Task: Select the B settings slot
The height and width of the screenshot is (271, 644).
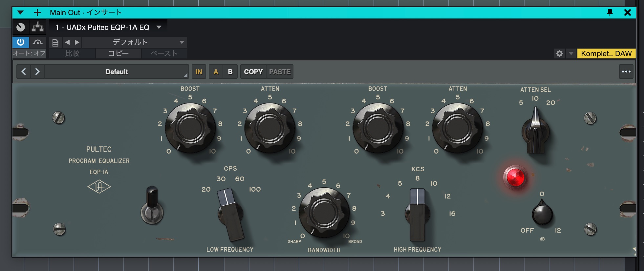Action: click(x=230, y=72)
